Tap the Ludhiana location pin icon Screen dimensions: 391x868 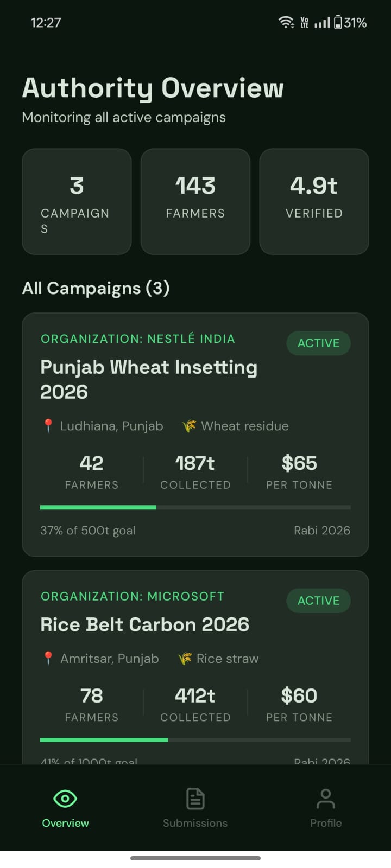(48, 426)
